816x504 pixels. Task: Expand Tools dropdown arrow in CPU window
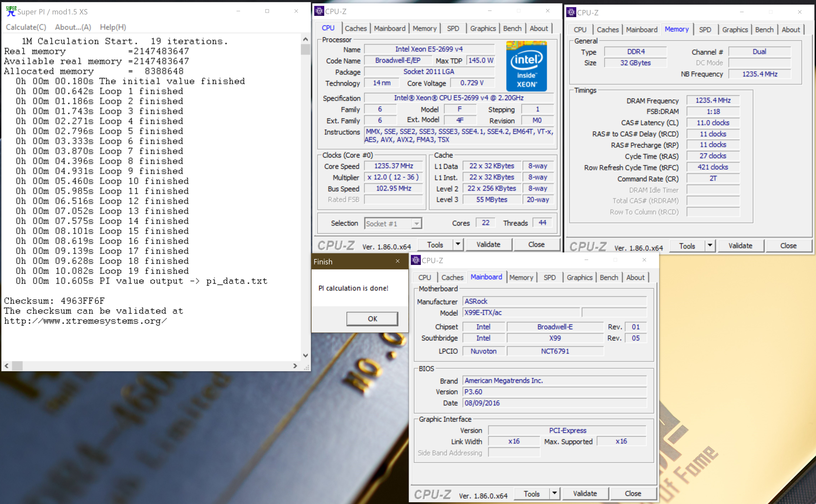tap(458, 244)
